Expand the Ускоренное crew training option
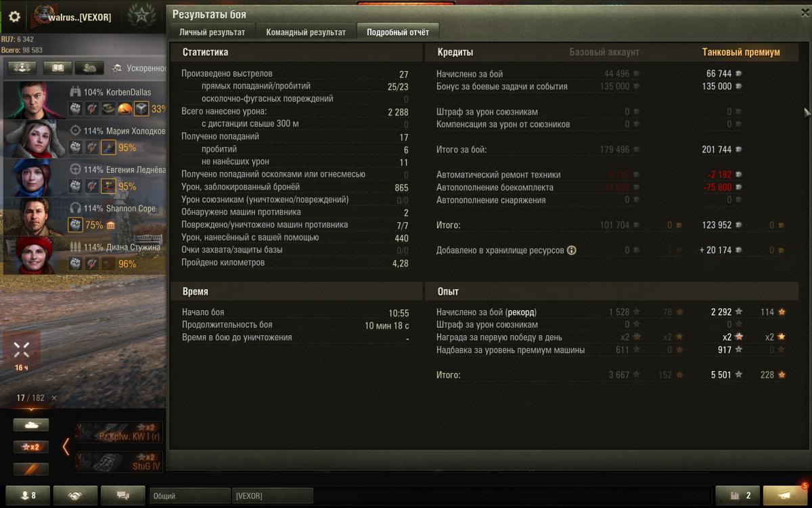812x508 pixels. tap(139, 68)
